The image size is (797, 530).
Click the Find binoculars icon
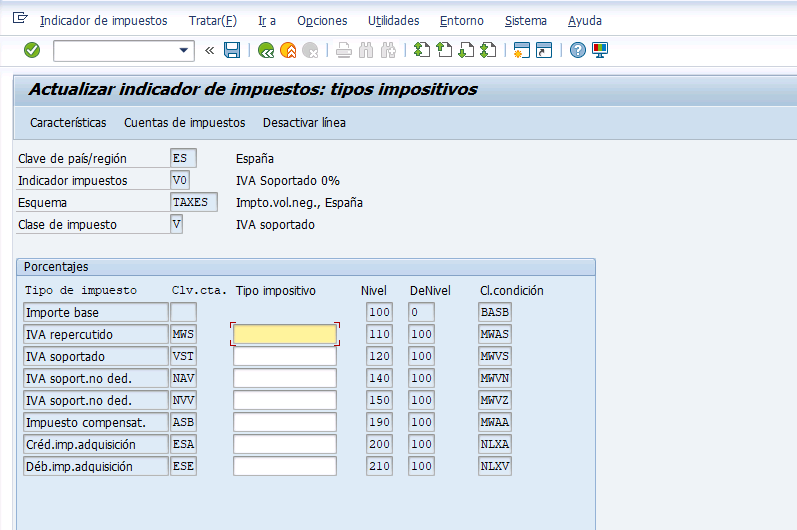point(366,50)
